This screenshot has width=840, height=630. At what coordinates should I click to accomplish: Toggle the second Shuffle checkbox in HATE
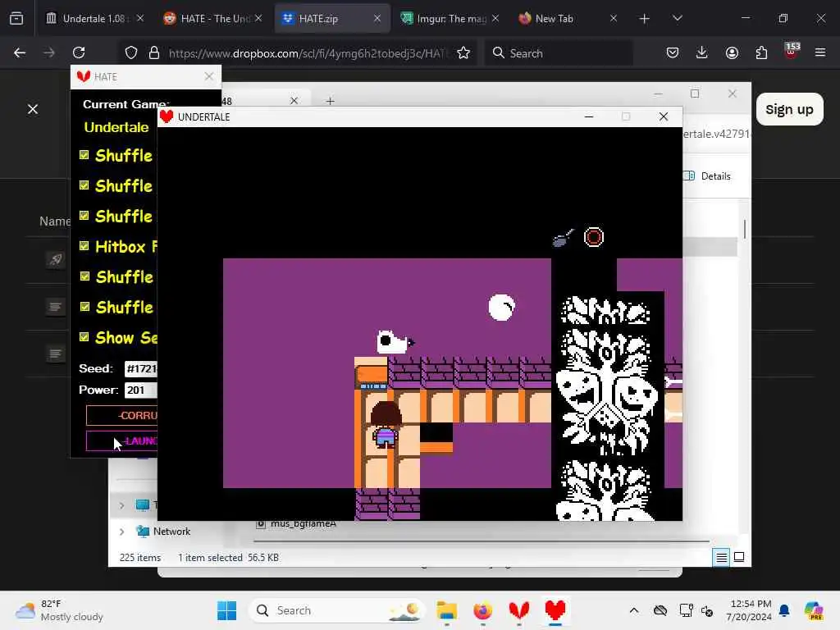pos(84,185)
